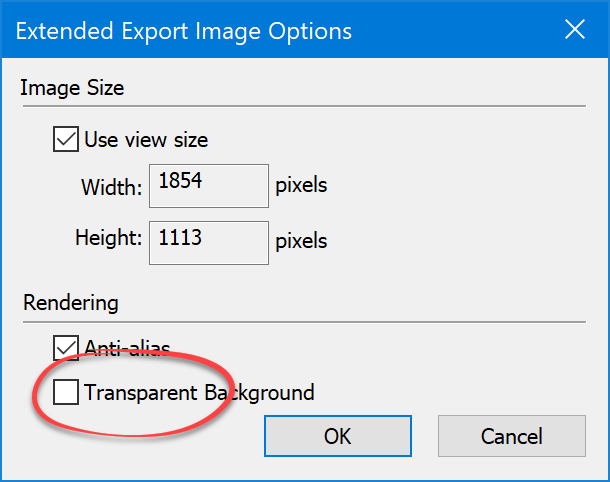Enable the Transparent Background checkbox
The width and height of the screenshot is (610, 482).
[66, 393]
